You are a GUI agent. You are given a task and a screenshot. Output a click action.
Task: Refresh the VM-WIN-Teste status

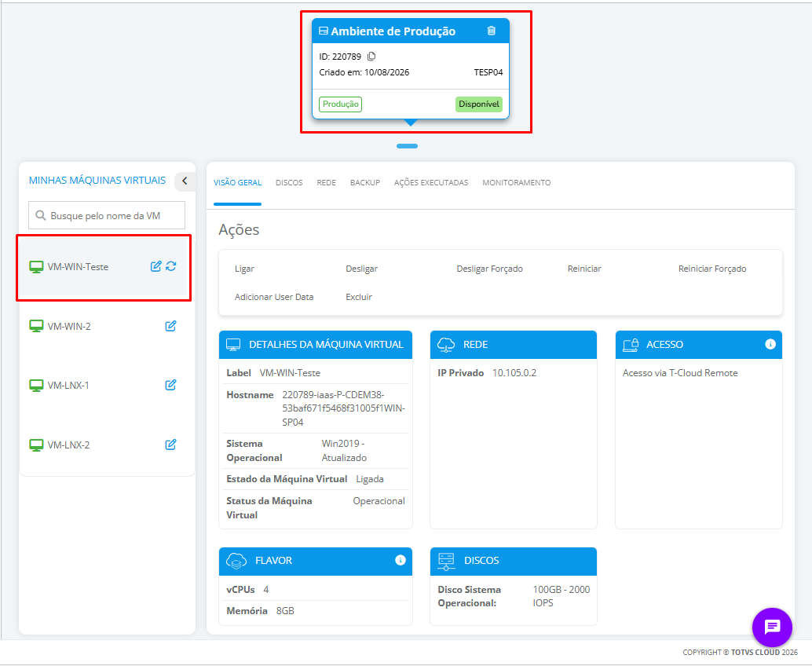pyautogui.click(x=171, y=266)
